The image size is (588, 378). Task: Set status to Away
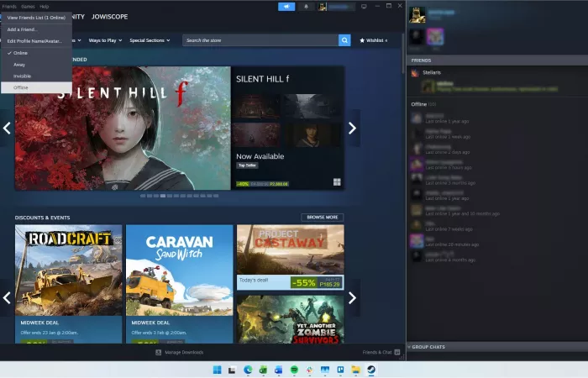(x=19, y=65)
